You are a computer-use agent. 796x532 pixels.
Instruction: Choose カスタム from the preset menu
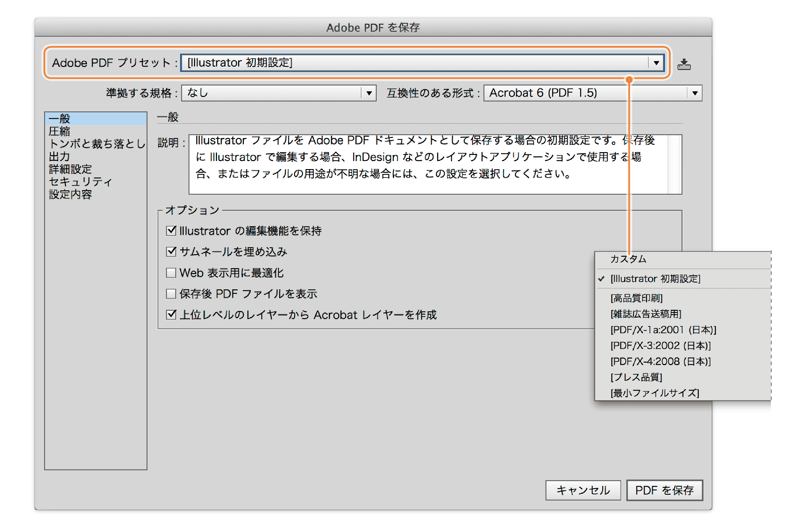coord(682,259)
